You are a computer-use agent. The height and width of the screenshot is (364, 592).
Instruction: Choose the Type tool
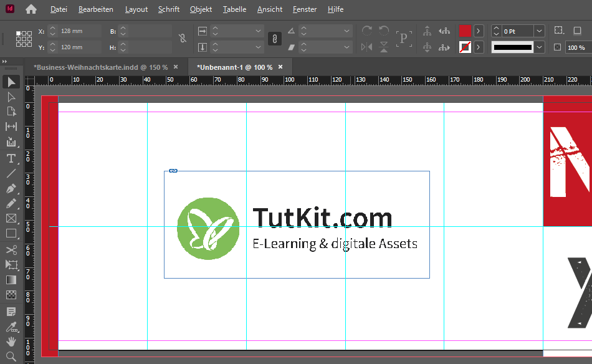click(11, 158)
